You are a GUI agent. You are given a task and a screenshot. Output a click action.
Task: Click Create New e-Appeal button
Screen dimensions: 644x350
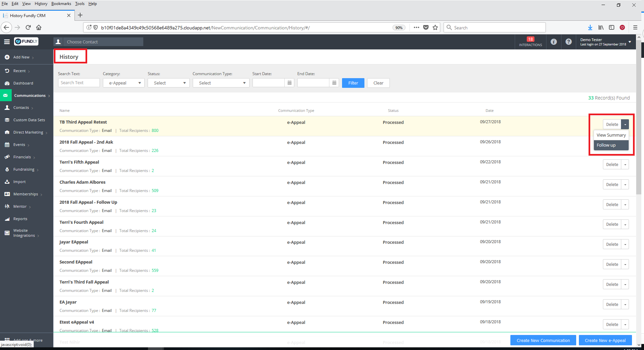tap(605, 340)
